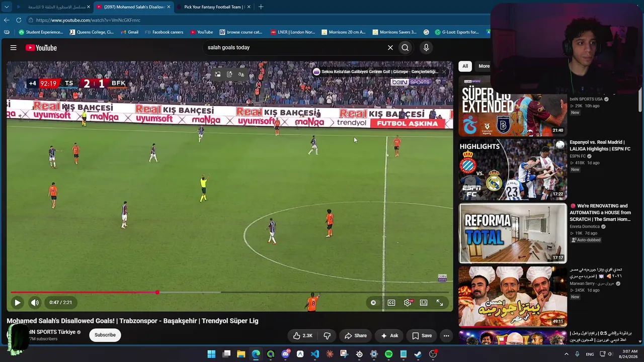Switch the player to theater mode

[424, 303]
